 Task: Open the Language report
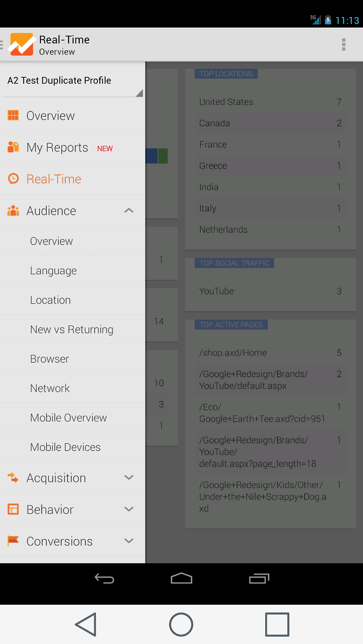click(x=73, y=270)
